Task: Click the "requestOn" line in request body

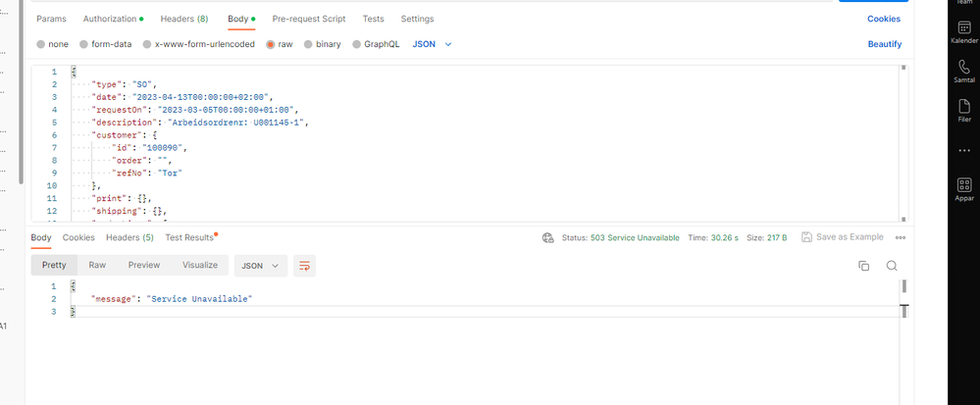Action: coord(195,110)
